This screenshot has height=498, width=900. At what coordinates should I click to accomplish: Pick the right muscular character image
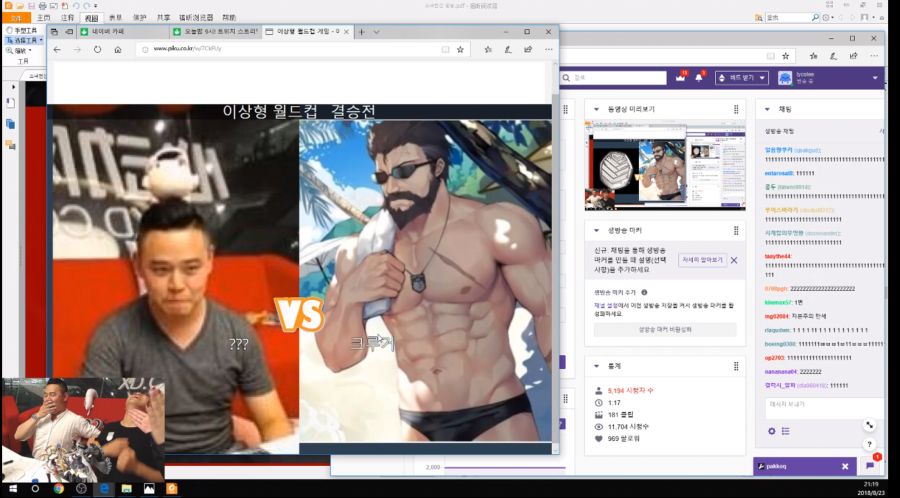[425, 281]
